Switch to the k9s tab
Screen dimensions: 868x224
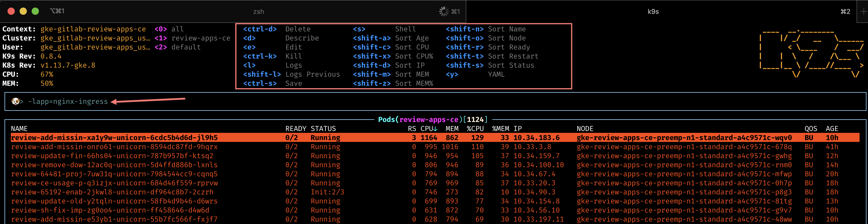653,11
